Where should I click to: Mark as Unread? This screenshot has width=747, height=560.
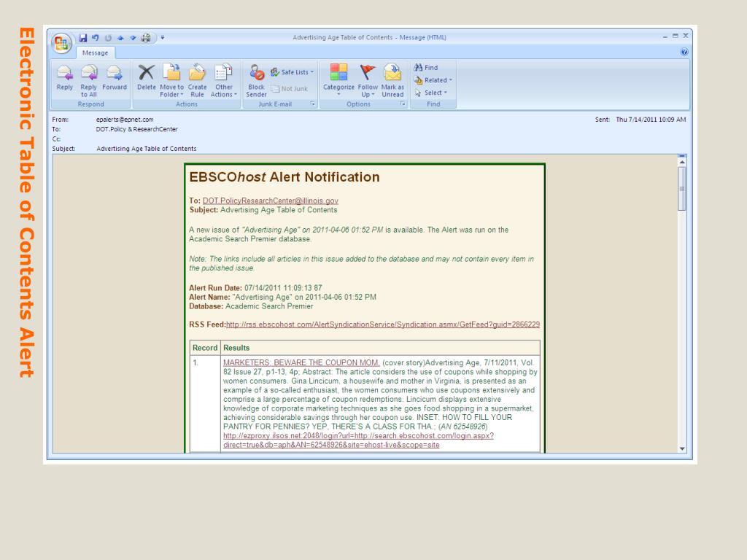(392, 80)
